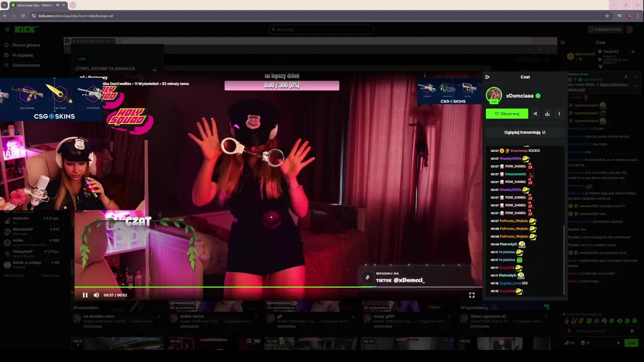The image size is (644, 362).
Task: Open the browser profile avatar
Action: (x=628, y=16)
